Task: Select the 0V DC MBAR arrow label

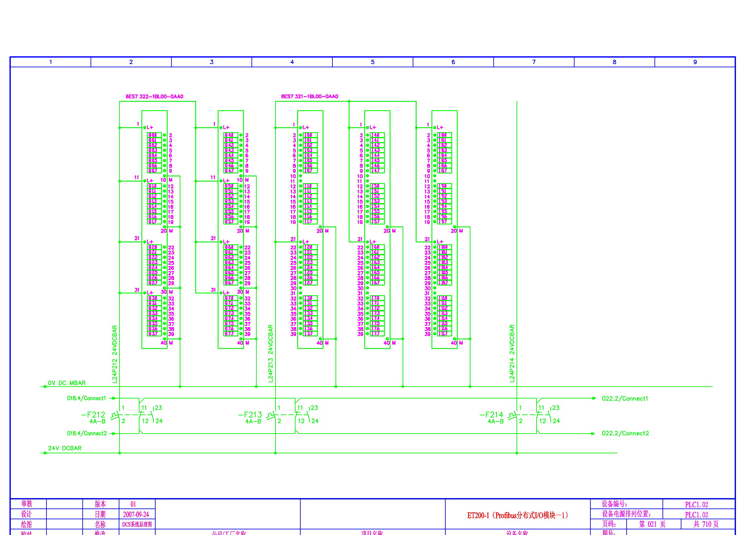Action: pos(67,383)
